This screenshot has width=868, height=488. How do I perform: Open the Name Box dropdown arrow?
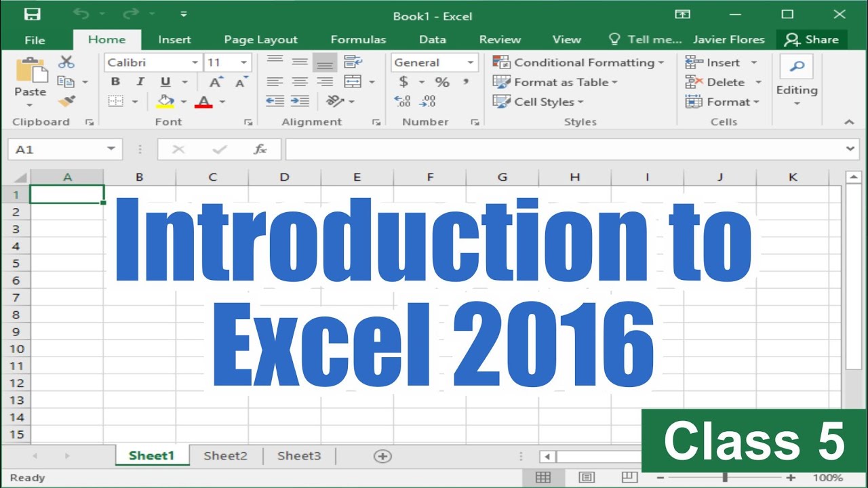(x=111, y=149)
